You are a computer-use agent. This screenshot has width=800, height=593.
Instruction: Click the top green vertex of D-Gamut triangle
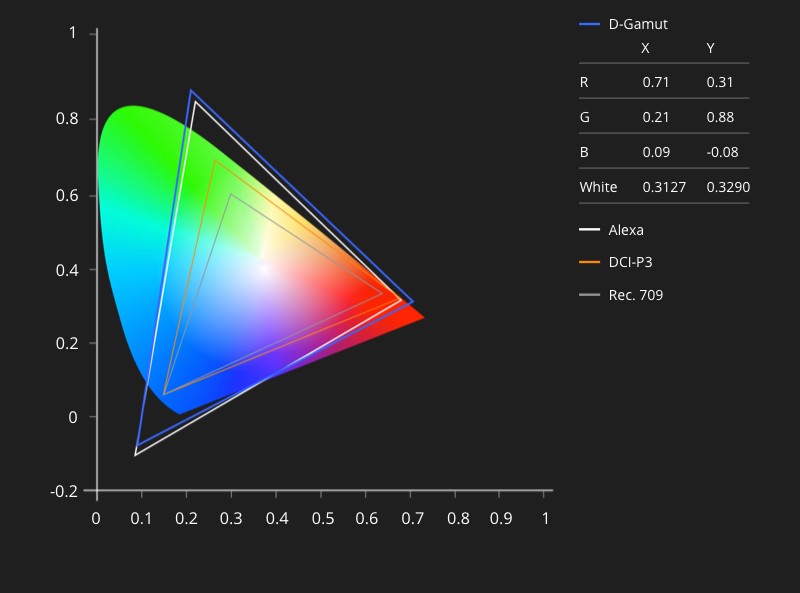click(x=191, y=91)
